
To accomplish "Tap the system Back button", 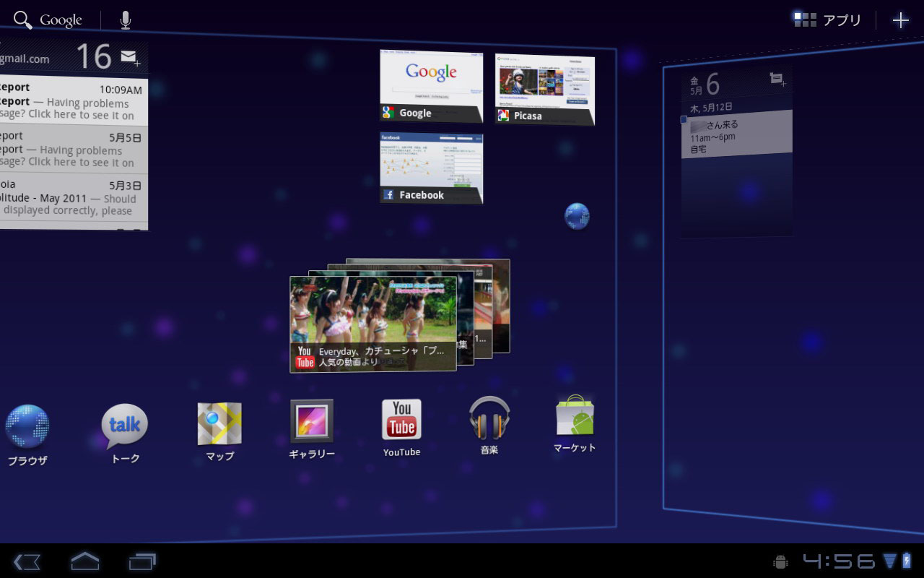I will [x=27, y=561].
